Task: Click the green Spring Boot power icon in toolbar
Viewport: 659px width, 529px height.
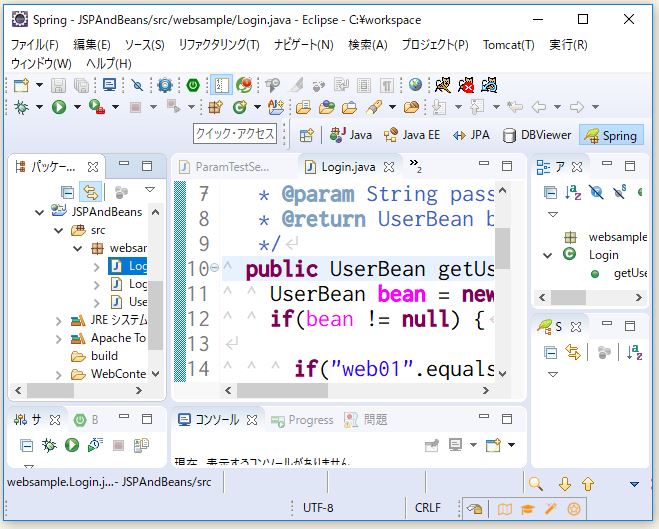Action: (x=193, y=85)
